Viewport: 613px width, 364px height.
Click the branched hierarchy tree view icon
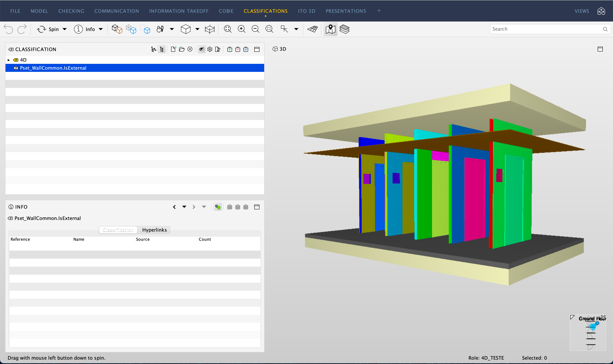[154, 49]
